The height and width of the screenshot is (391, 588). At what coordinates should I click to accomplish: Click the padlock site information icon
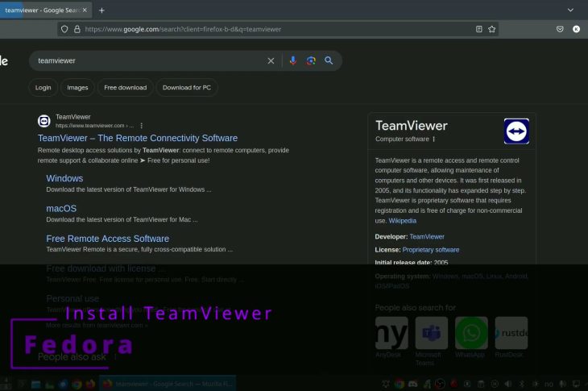77,29
